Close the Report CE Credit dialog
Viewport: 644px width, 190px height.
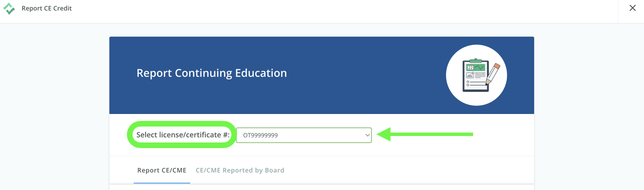click(x=632, y=8)
